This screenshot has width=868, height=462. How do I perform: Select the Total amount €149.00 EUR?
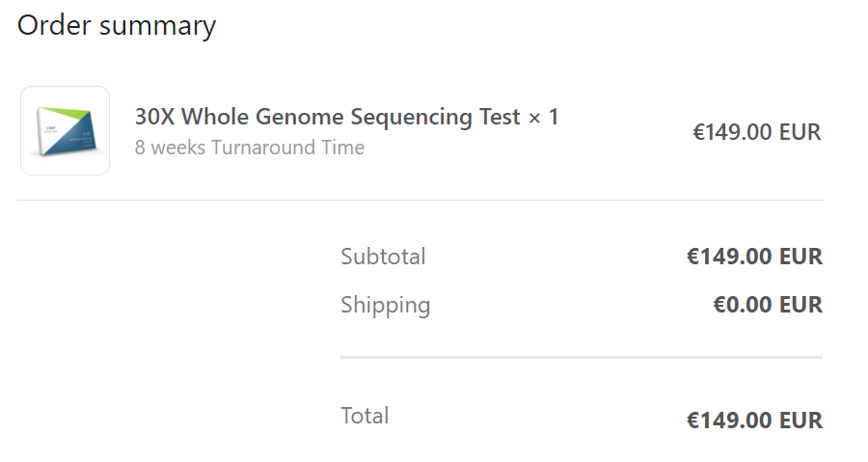(754, 421)
